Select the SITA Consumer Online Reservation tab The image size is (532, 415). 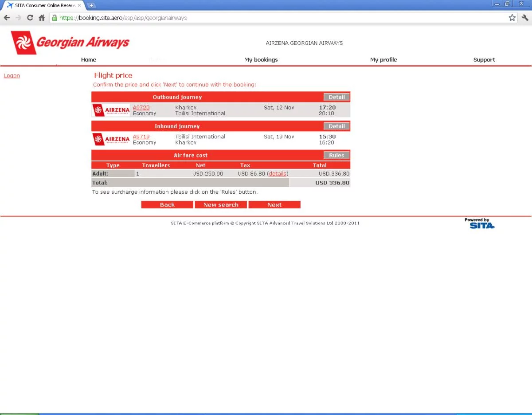[x=43, y=5]
